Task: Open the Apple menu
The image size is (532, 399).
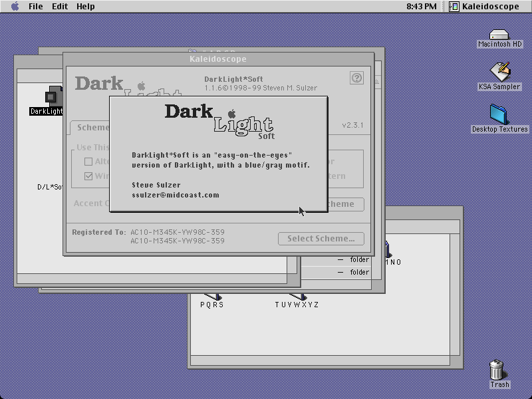Action: (x=15, y=7)
